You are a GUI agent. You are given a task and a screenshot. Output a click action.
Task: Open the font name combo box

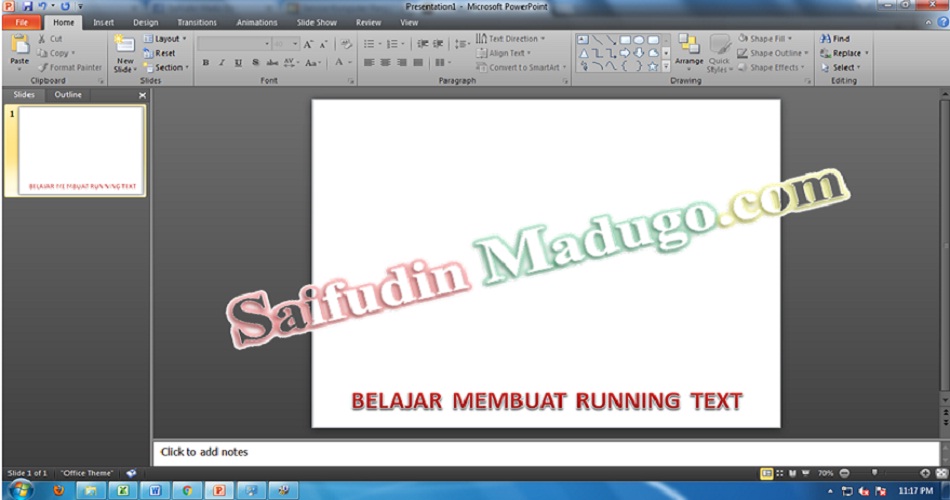point(234,44)
